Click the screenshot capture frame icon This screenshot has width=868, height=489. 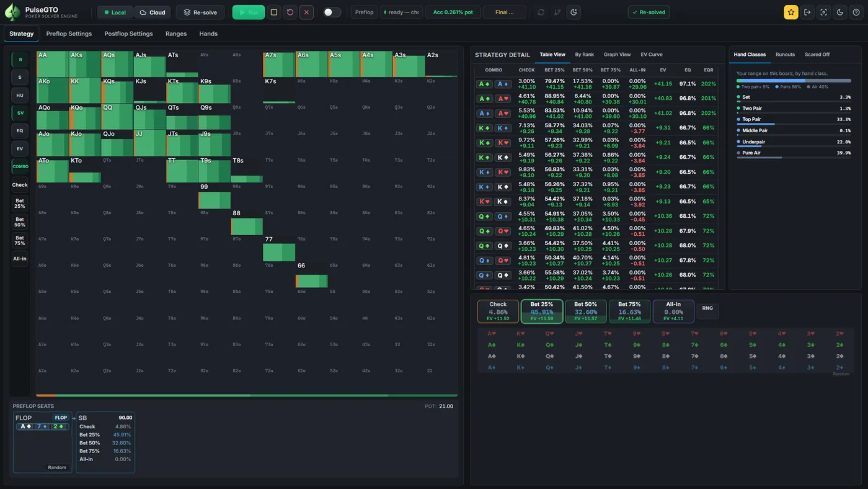(x=823, y=12)
